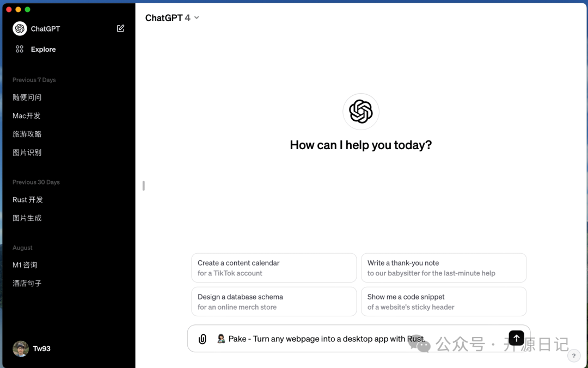The image size is (588, 368).
Task: Open the M1 咨询 conversation
Action: [24, 265]
